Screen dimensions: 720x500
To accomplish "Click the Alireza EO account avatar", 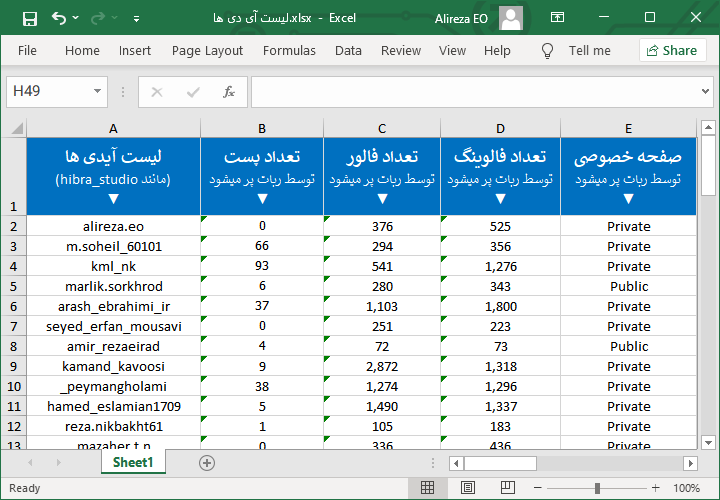I will (x=511, y=18).
